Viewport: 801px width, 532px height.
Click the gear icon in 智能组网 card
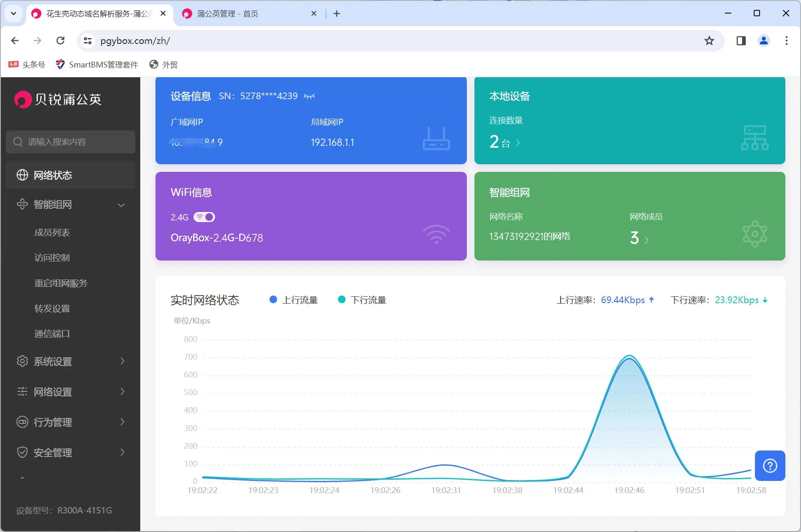click(x=755, y=234)
